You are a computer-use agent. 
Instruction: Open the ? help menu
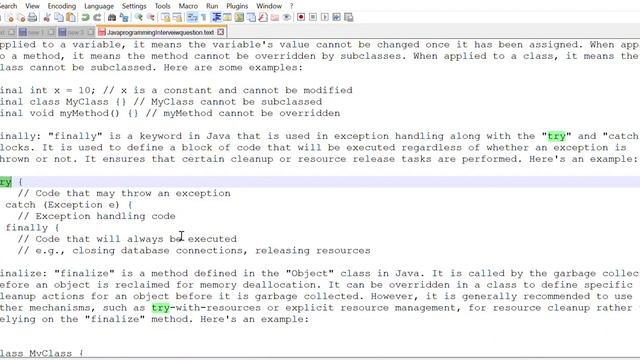pyautogui.click(x=291, y=6)
